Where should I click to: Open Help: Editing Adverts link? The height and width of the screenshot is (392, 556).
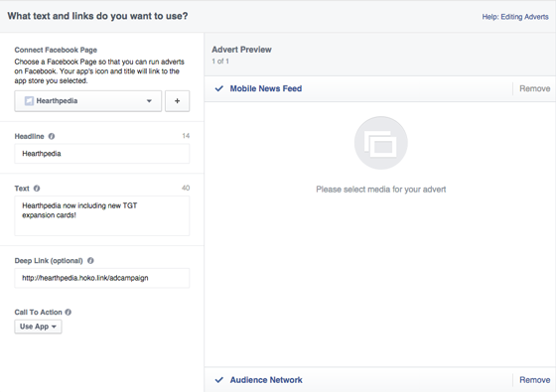515,17
